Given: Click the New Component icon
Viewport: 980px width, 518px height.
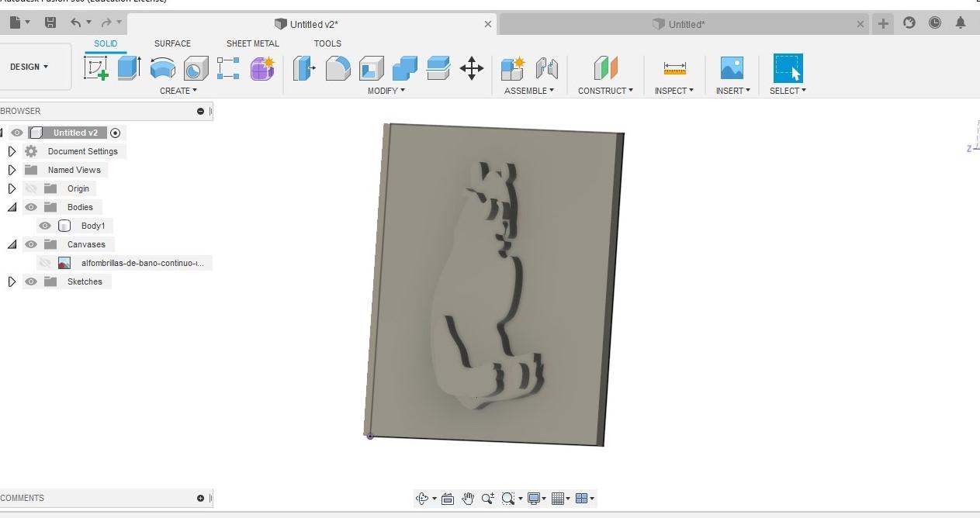Looking at the screenshot, I should click(513, 68).
